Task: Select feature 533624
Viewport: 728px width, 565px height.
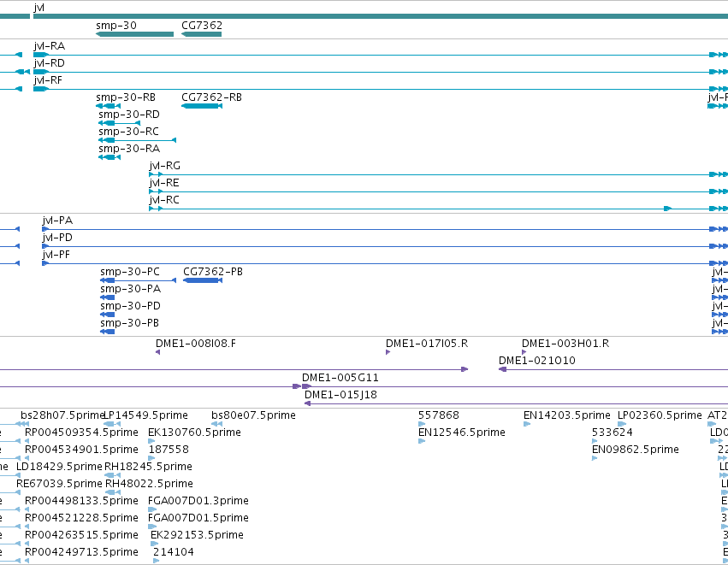Action: coord(612,433)
